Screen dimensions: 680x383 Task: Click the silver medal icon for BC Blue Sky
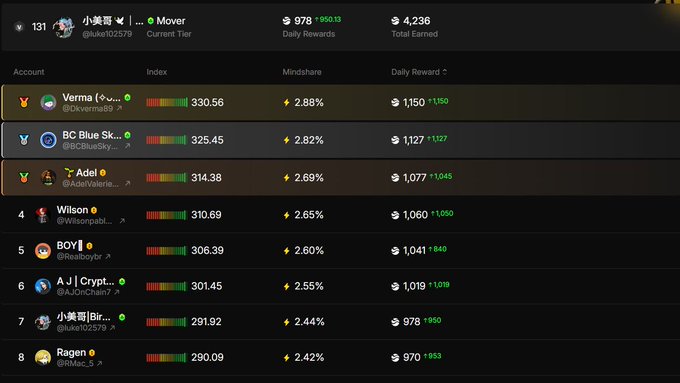[24, 140]
